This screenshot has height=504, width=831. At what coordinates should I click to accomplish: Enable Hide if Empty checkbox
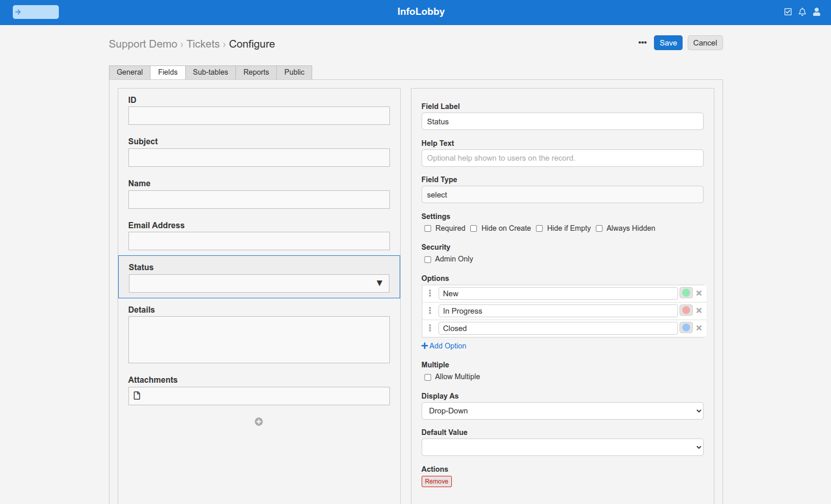coord(539,229)
